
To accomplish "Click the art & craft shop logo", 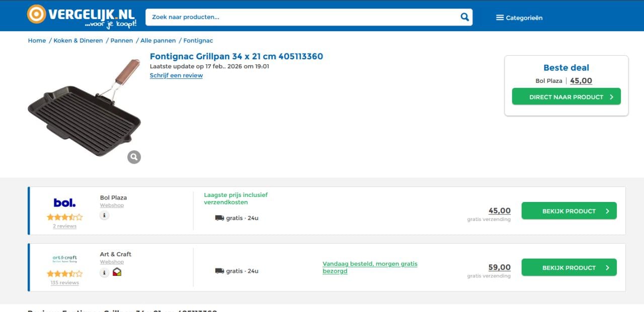I will [64, 259].
